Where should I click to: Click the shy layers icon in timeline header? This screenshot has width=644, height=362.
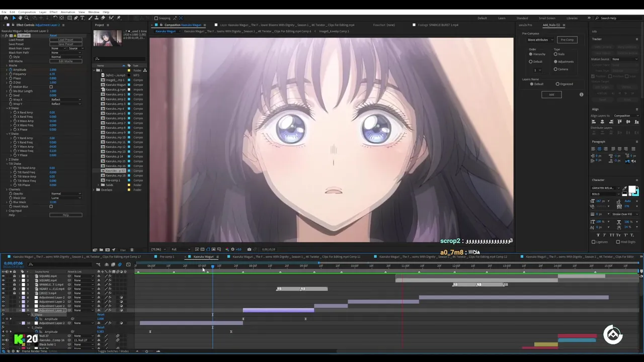point(107,264)
